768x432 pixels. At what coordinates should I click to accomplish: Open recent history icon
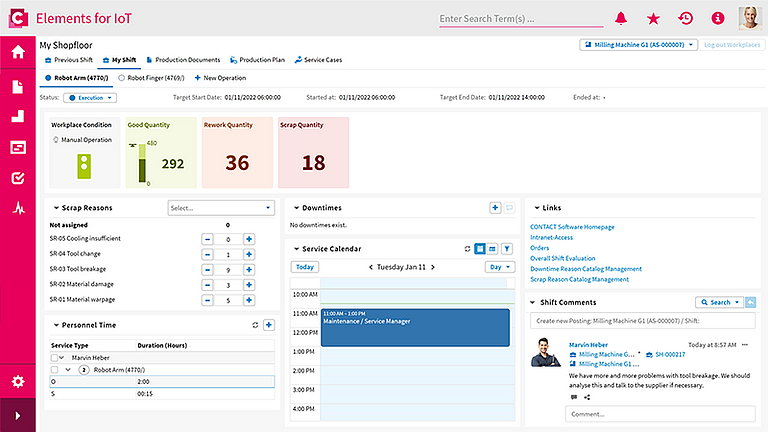(685, 18)
